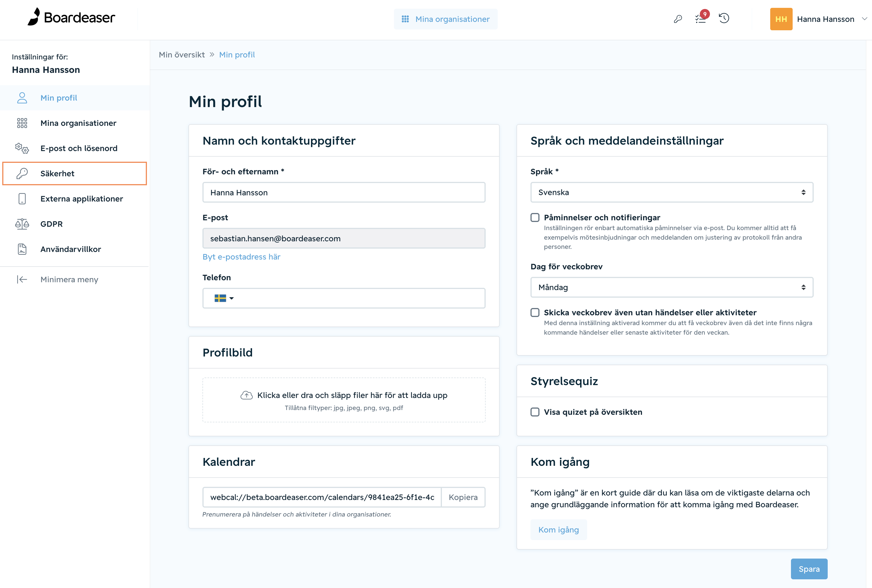
Task: Select Säkerhet in the sidebar menu
Action: [x=75, y=173]
